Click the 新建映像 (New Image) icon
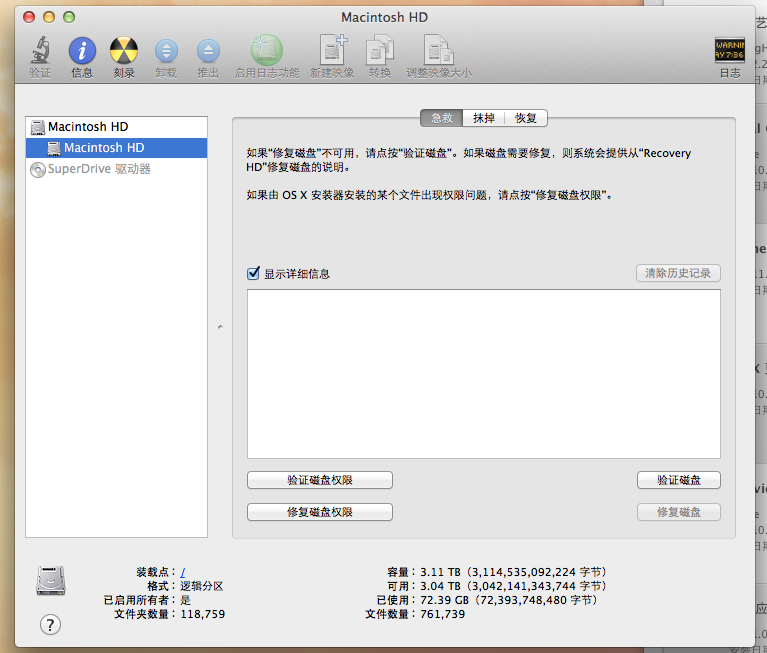Screen dimensions: 767x653 [x=333, y=50]
